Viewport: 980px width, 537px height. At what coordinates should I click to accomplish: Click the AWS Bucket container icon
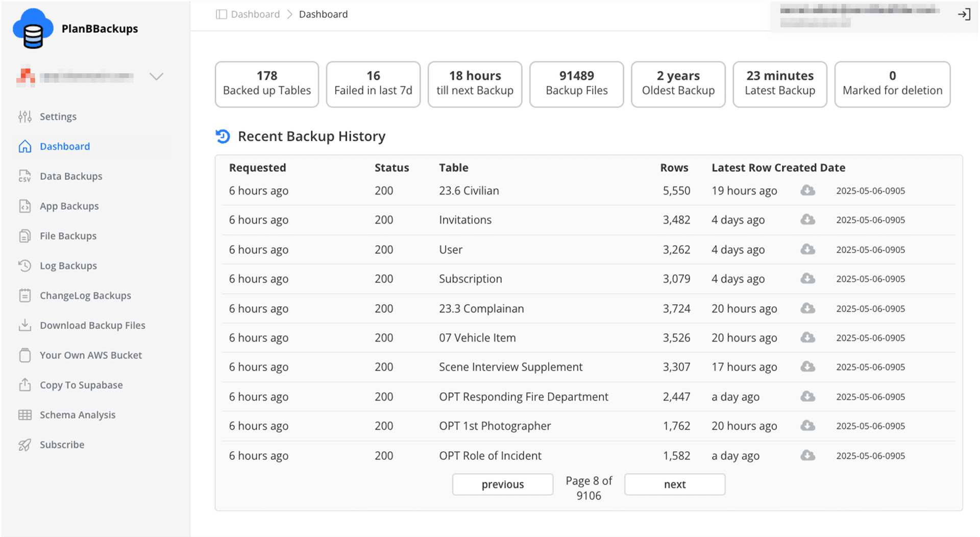pos(25,355)
